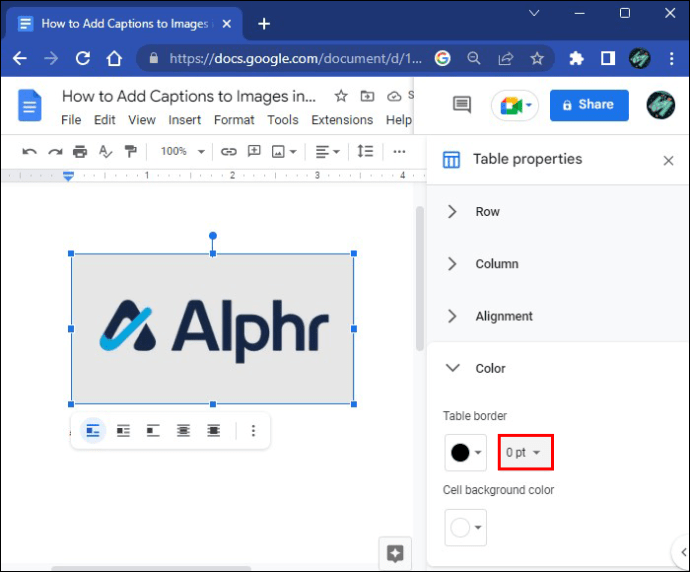Select the In line image wrap option
The width and height of the screenshot is (690, 572).
(x=93, y=431)
